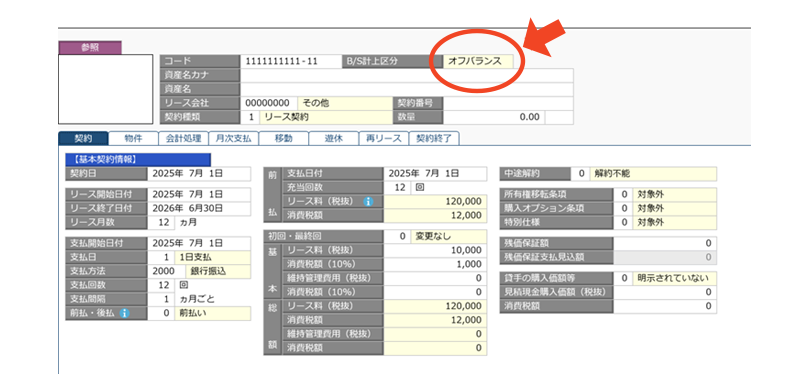Click the 購入オプション条項 code field
Screen dimensions: 800x380
[x=622, y=208]
